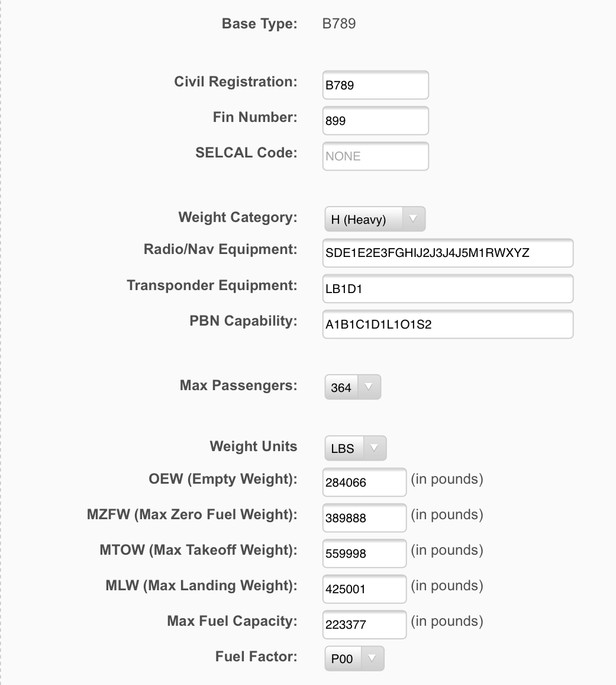Click the arrow on Weight Units selector

point(375,448)
